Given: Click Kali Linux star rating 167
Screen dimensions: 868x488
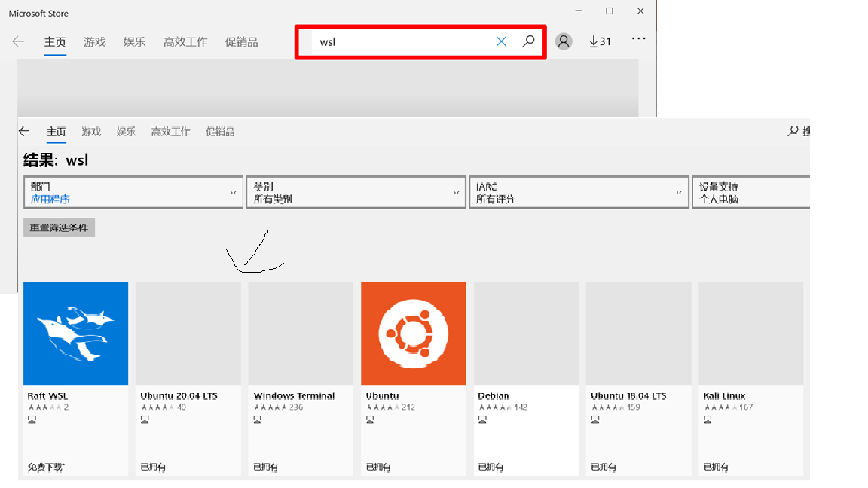Looking at the screenshot, I should (728, 407).
